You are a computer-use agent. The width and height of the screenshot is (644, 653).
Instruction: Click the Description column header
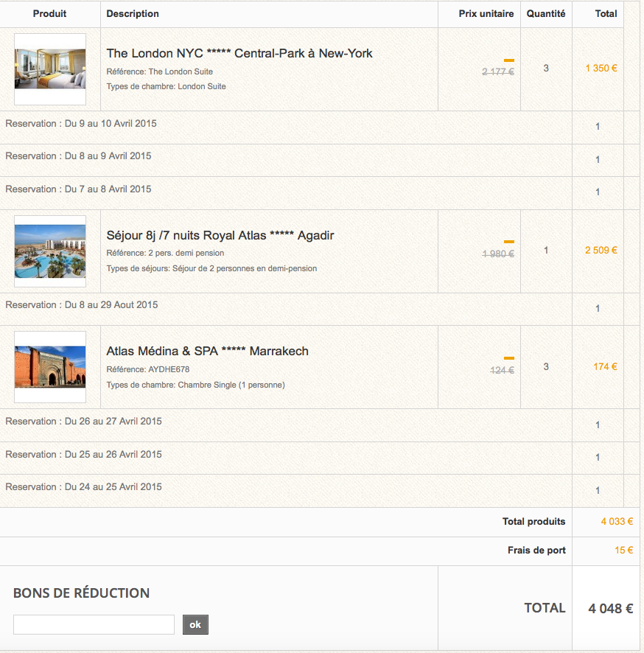coord(133,14)
